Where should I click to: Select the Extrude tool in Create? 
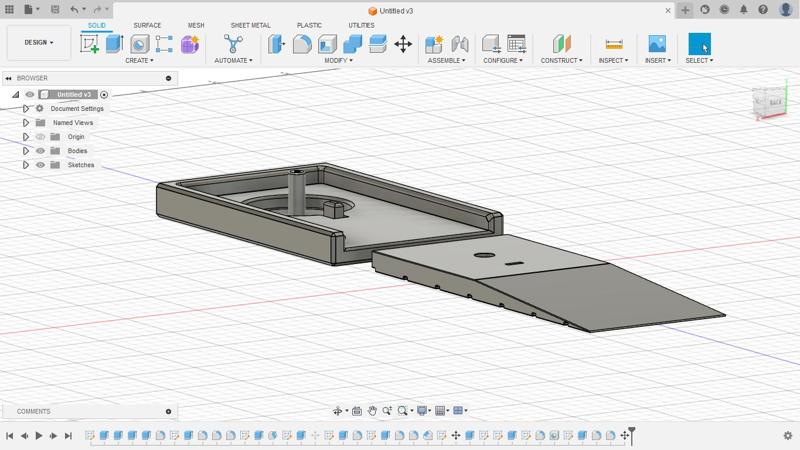point(114,44)
